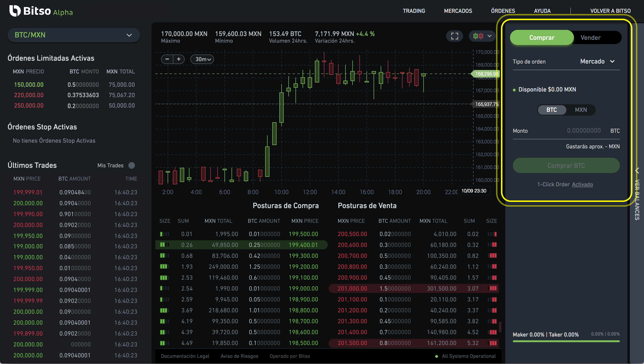Expand the Tipo de orden Mercado dropdown
This screenshot has height=364, width=644.
point(597,62)
